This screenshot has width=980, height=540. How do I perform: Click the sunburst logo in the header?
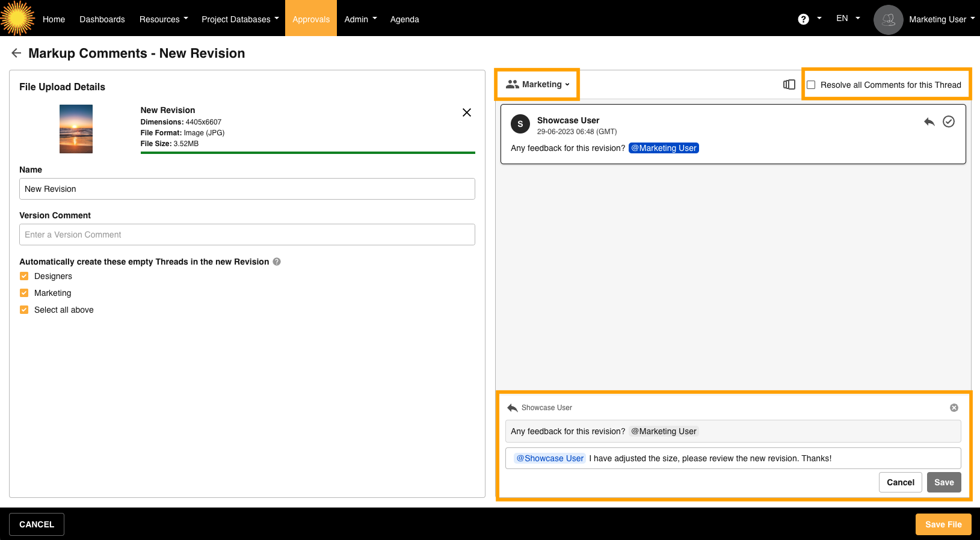17,18
